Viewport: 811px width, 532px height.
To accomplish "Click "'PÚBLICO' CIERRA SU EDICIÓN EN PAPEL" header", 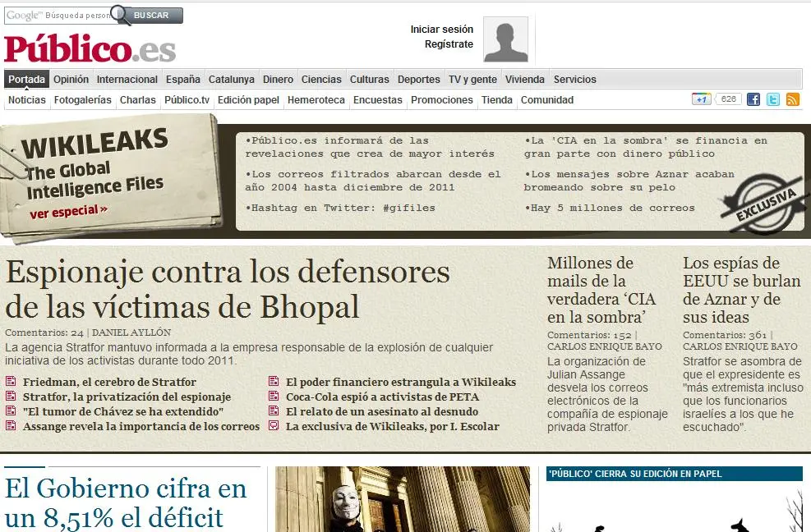I will coord(675,474).
